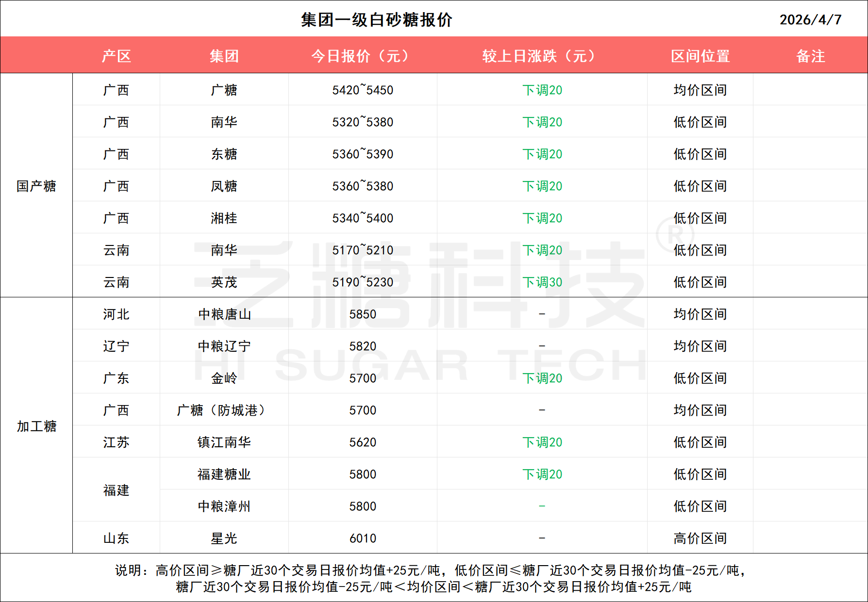Select the 加工糖 category cell
Image resolution: width=868 pixels, height=602 pixels.
(x=36, y=426)
